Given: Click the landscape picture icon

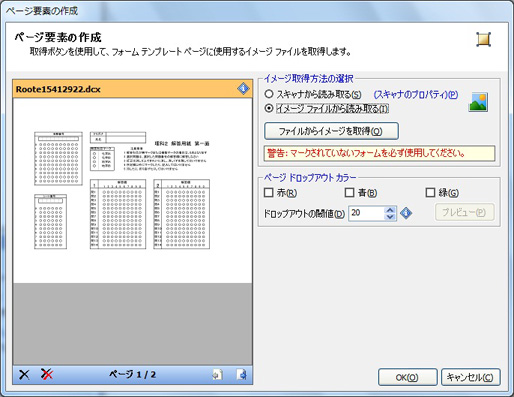Looking at the screenshot, I should click(x=478, y=102).
